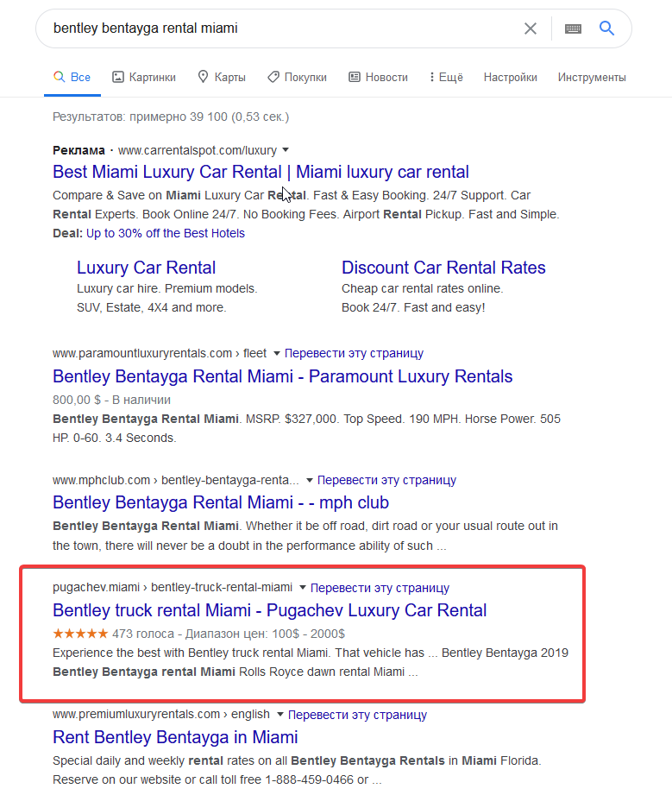This screenshot has height=795, width=672.
Task: Open Best Miami Luxury Car Rental ad link
Action: click(x=261, y=172)
